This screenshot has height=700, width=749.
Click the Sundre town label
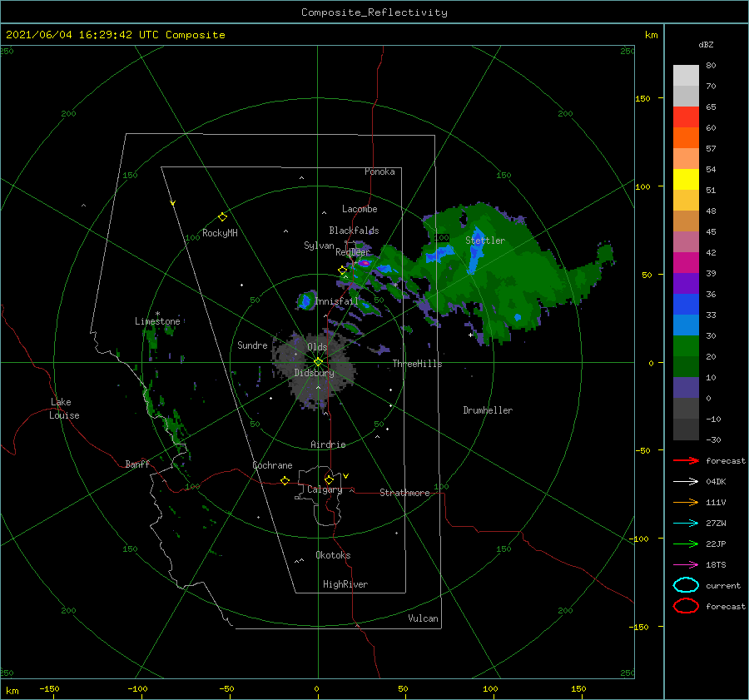[252, 345]
